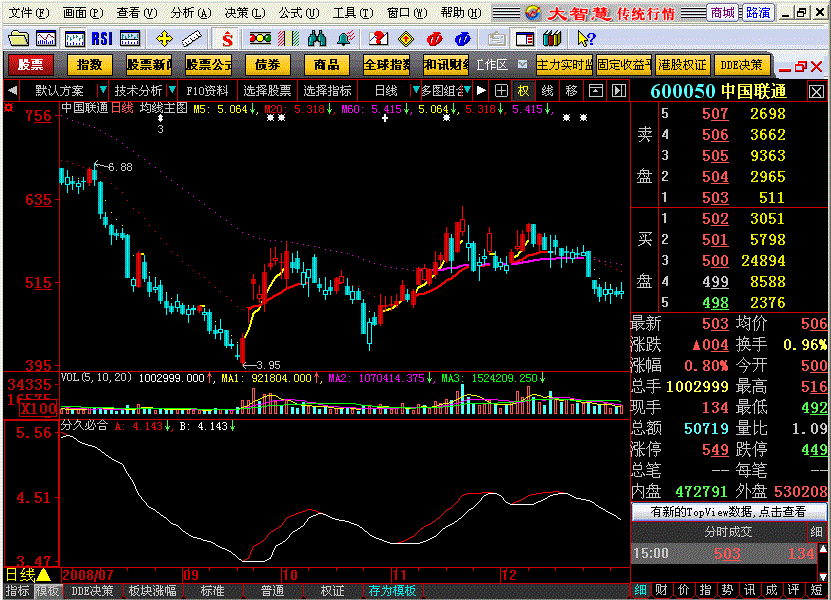Toggle the X100 volume scale box
The height and width of the screenshot is (600, 831).
point(38,409)
